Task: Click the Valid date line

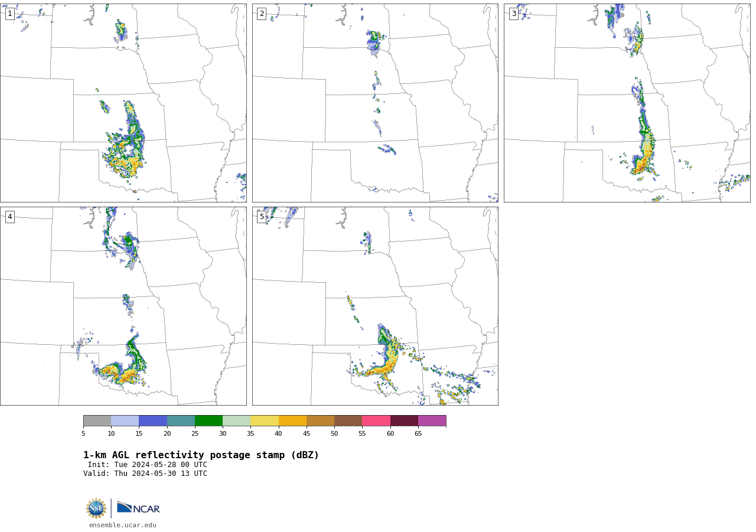Action: click(145, 474)
